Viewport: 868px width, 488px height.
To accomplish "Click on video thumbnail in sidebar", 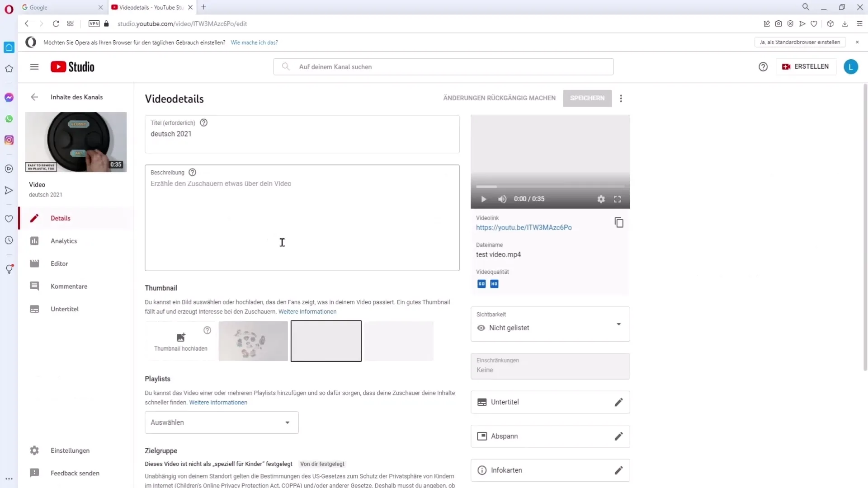I will pos(75,141).
